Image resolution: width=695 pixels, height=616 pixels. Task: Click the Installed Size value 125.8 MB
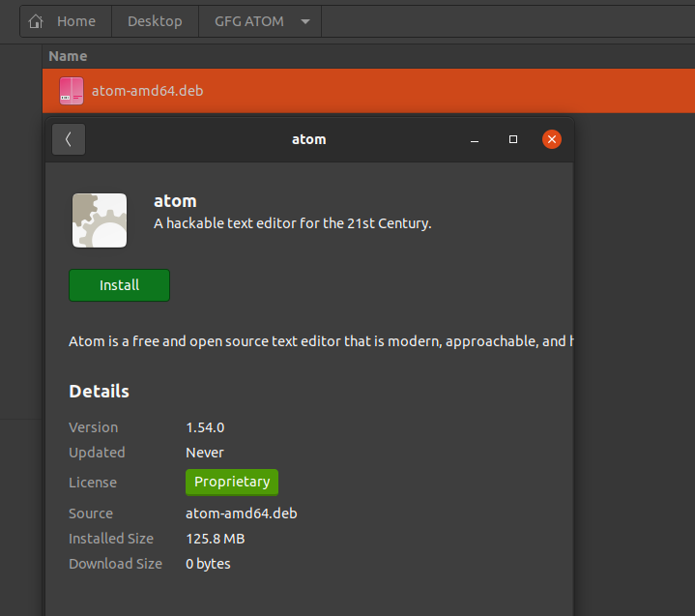tap(216, 539)
